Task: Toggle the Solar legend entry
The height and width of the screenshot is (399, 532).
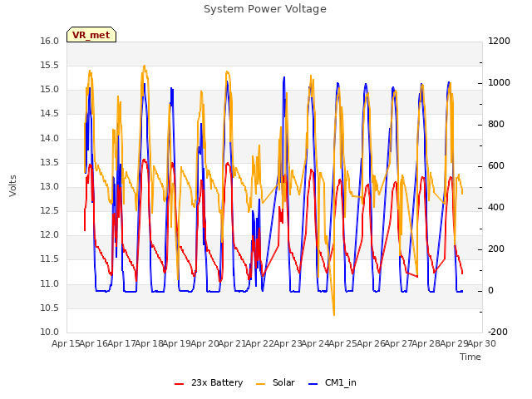Action: coord(275,382)
